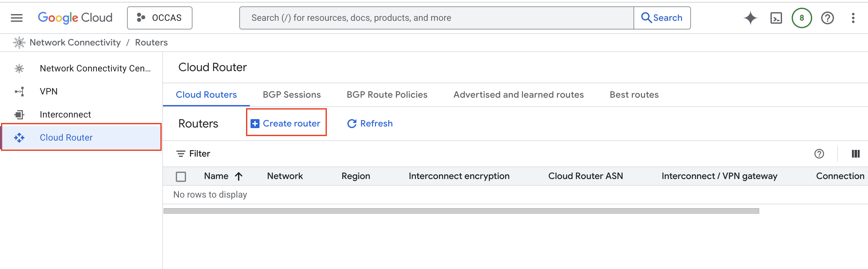The height and width of the screenshot is (269, 868).
Task: Open notifications badge showing 8
Action: point(802,18)
